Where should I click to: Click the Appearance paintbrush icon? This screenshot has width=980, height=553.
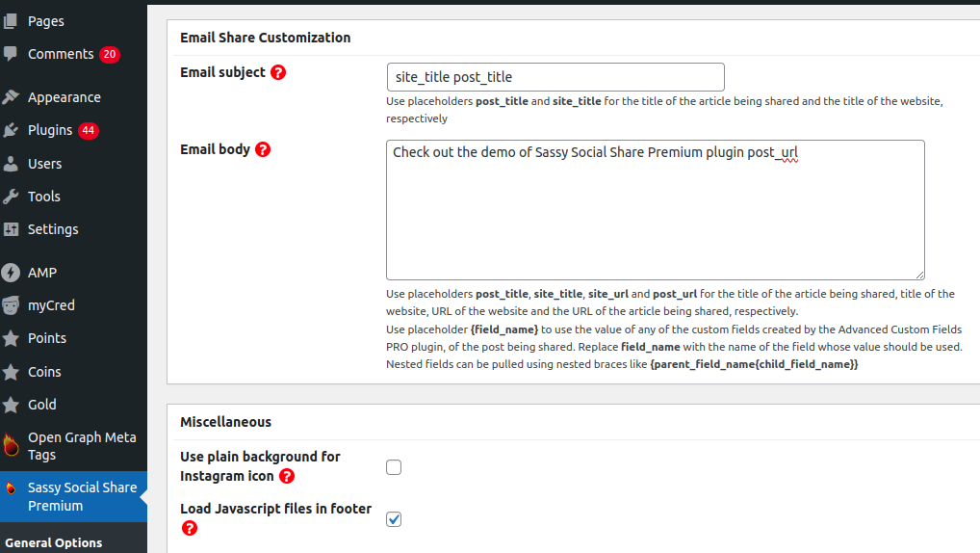[11, 97]
